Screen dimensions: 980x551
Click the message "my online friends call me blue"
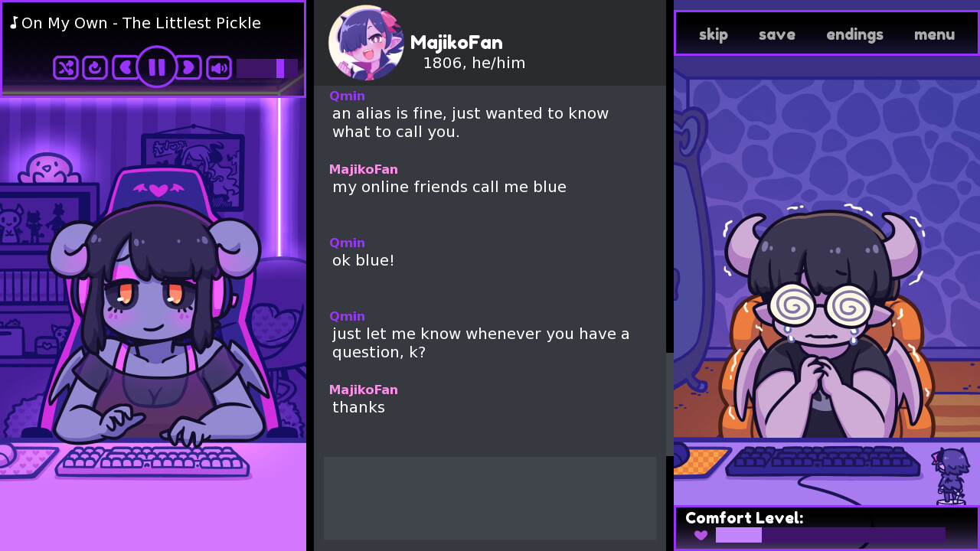coord(449,187)
